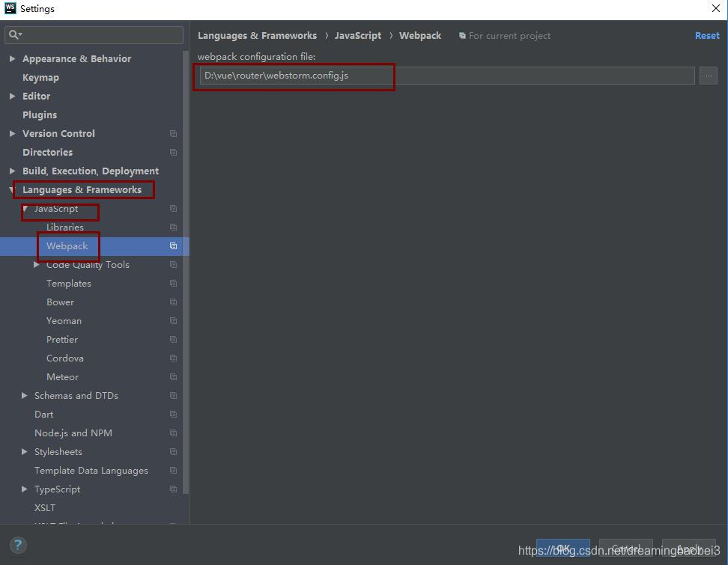Click project-level icon beside Prettier
The image size is (728, 565).
tap(173, 340)
